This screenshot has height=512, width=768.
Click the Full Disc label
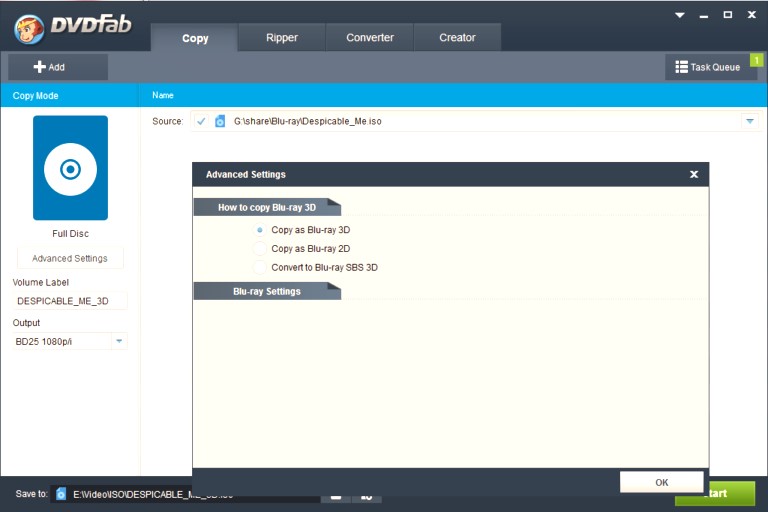pyautogui.click(x=71, y=234)
